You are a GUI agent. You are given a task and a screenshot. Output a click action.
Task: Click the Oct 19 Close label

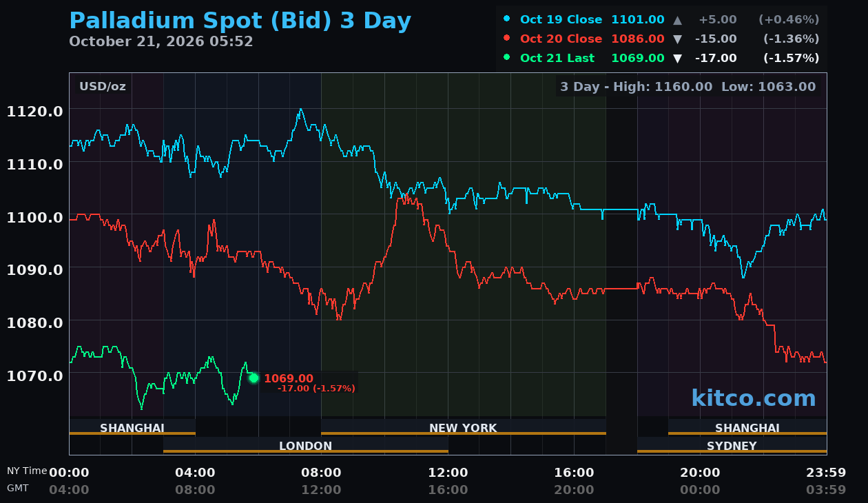click(x=561, y=20)
